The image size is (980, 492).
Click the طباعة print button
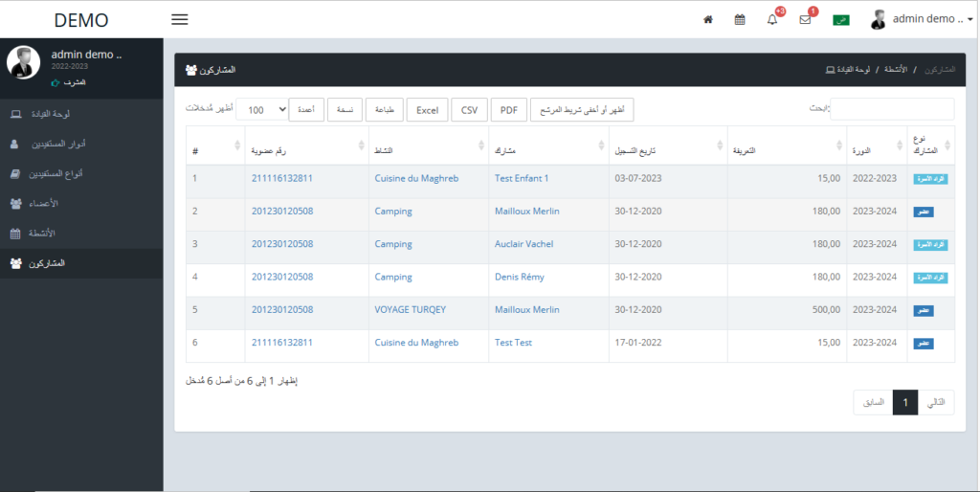385,109
